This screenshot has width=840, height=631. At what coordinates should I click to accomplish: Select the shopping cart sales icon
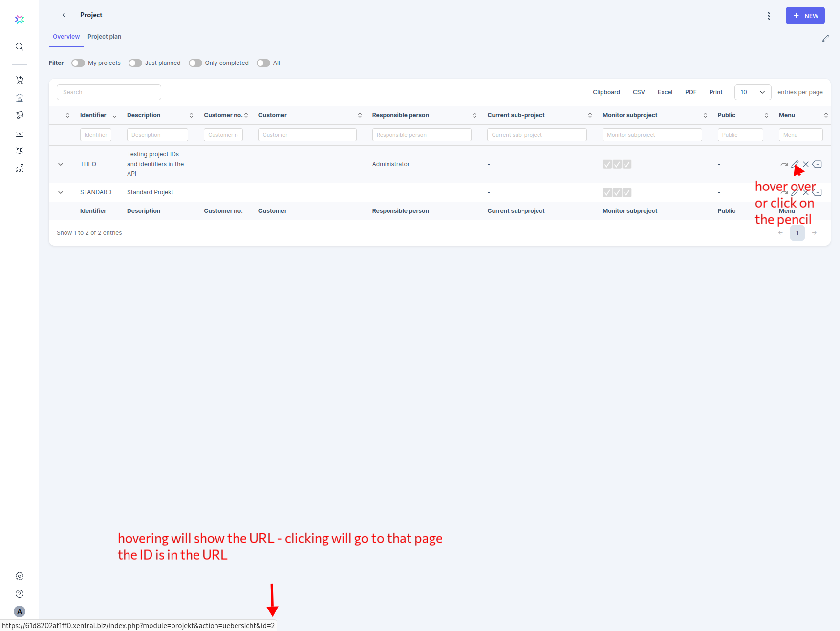pos(20,80)
